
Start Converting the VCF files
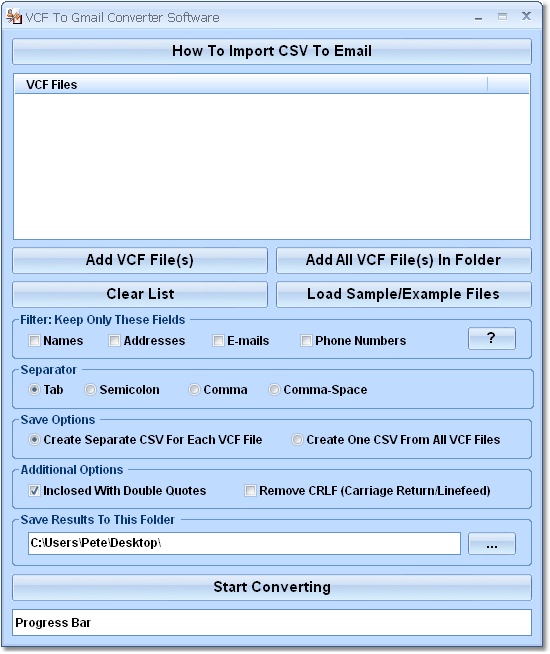click(272, 587)
